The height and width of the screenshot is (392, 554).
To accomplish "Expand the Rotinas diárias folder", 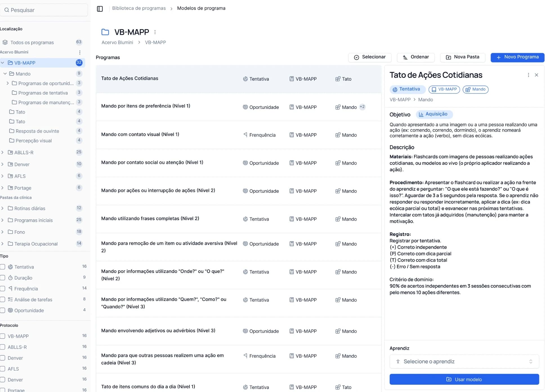I will pyautogui.click(x=3, y=209).
